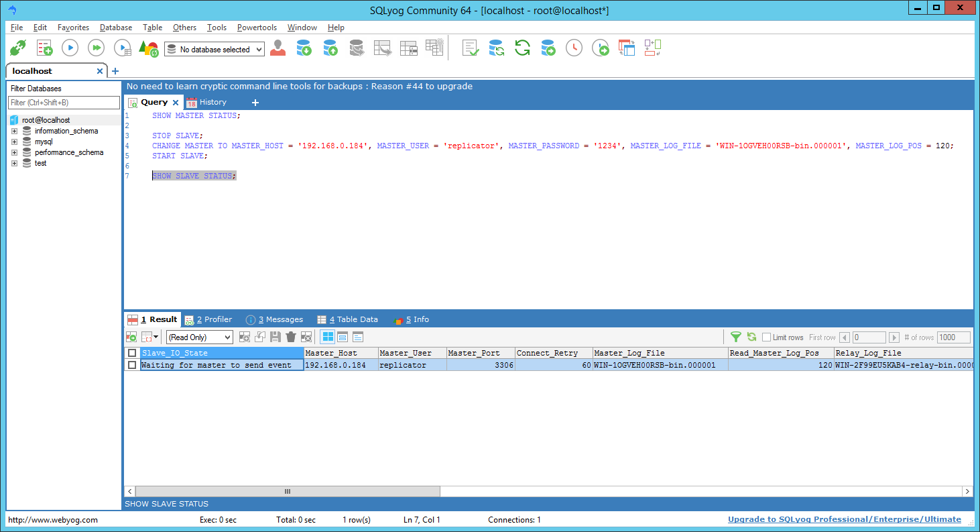
Task: Click the red window layout icon
Action: pyautogui.click(x=627, y=48)
